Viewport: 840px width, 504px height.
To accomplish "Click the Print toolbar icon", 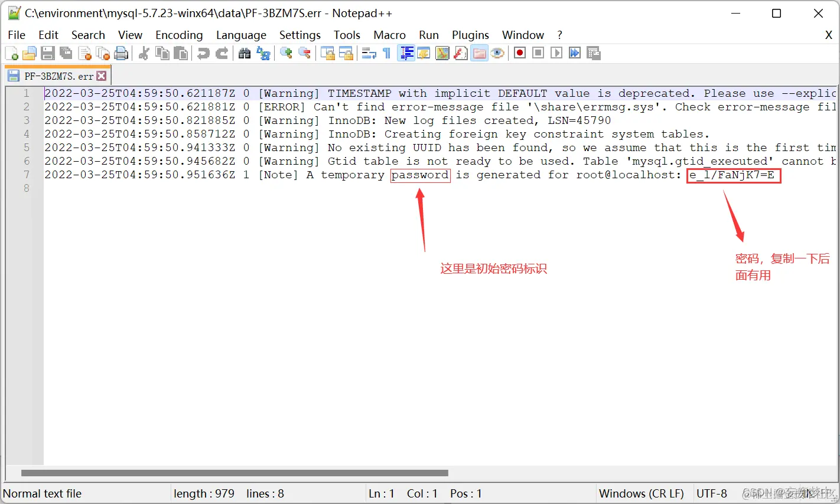I will coord(121,54).
